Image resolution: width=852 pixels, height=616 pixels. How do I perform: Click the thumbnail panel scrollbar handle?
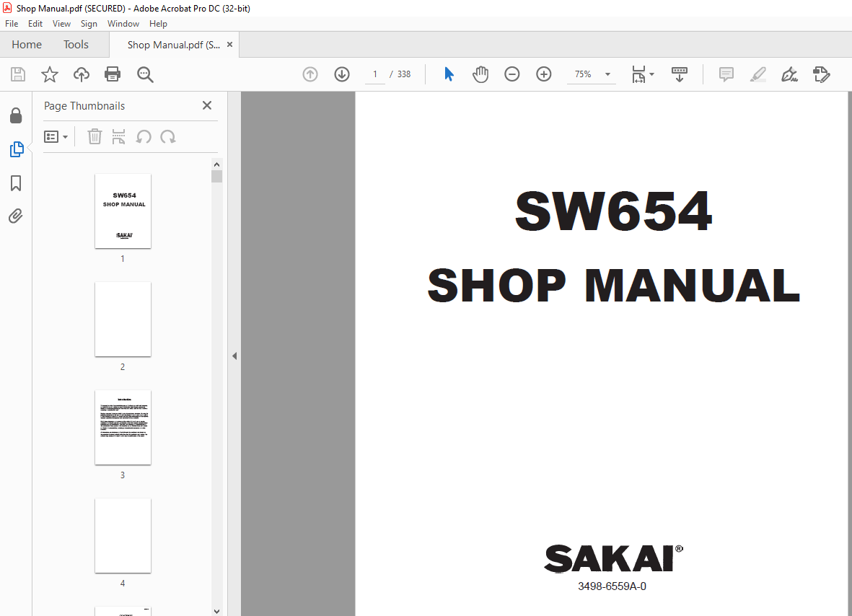click(x=217, y=177)
